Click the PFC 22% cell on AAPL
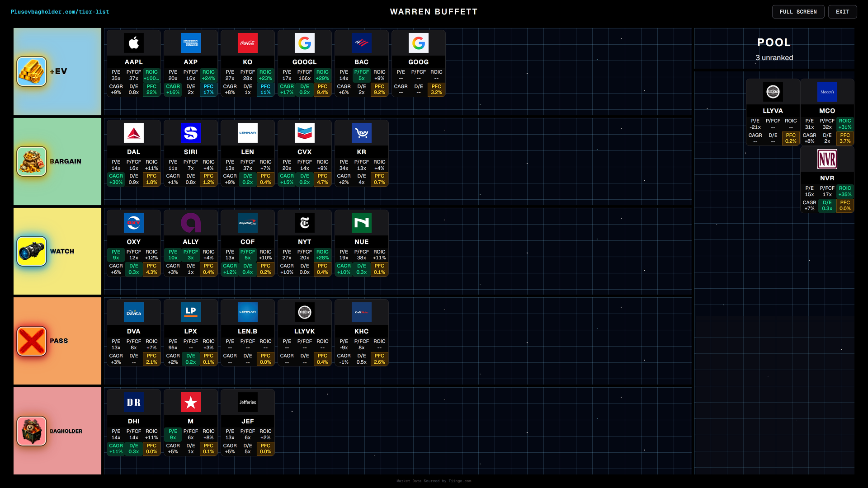The width and height of the screenshot is (868, 488). [x=151, y=89]
